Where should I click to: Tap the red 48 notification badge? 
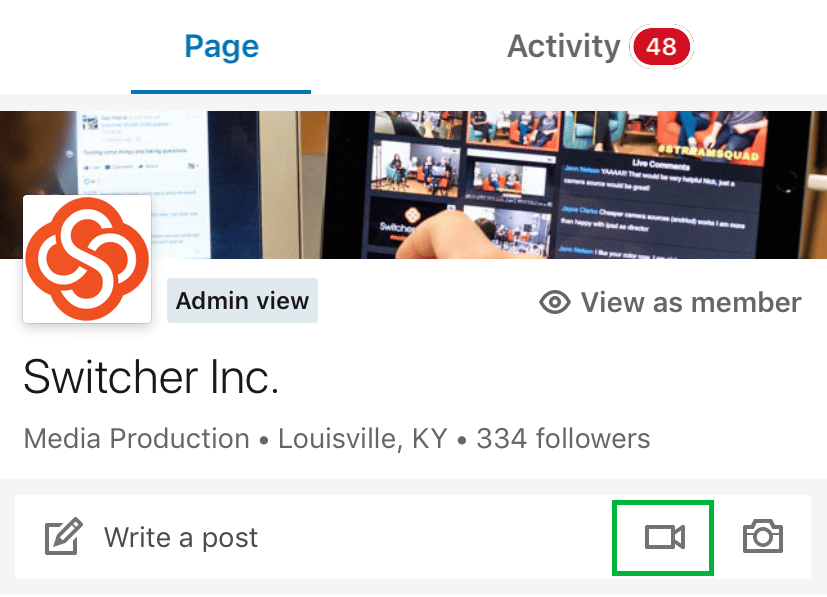tap(661, 46)
